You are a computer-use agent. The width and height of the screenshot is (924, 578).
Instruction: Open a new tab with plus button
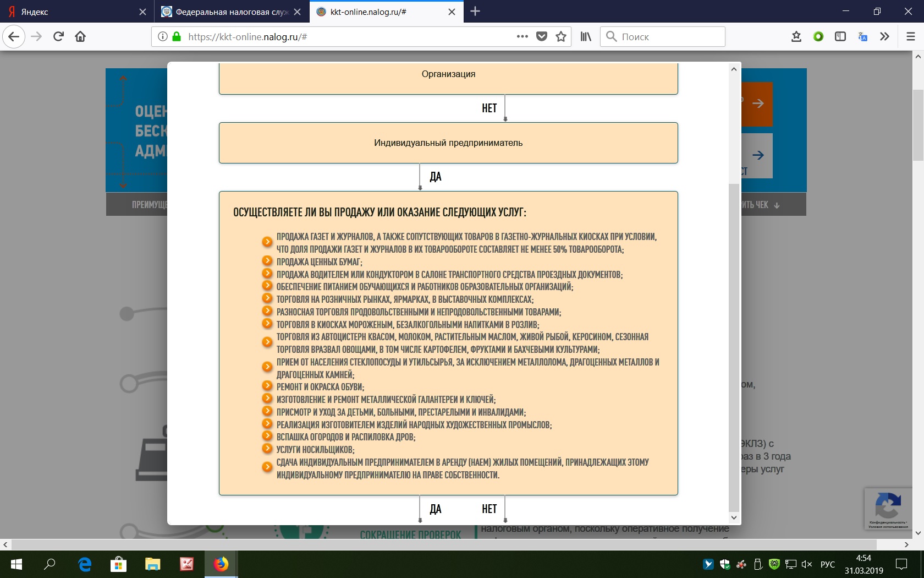[x=475, y=12]
